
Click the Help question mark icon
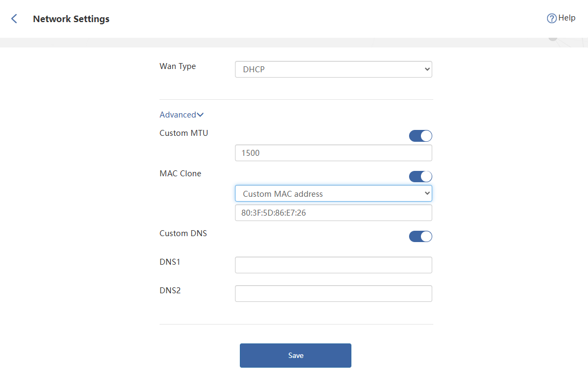pos(551,18)
